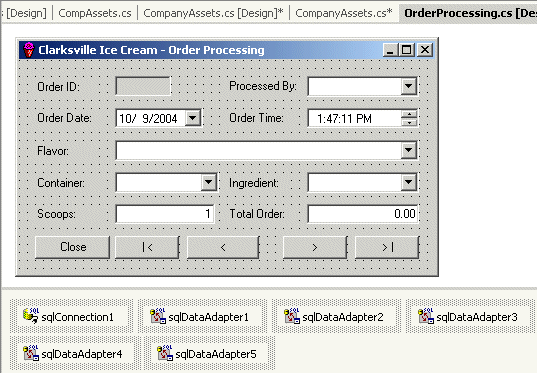Click the Order ID text box

click(x=143, y=86)
